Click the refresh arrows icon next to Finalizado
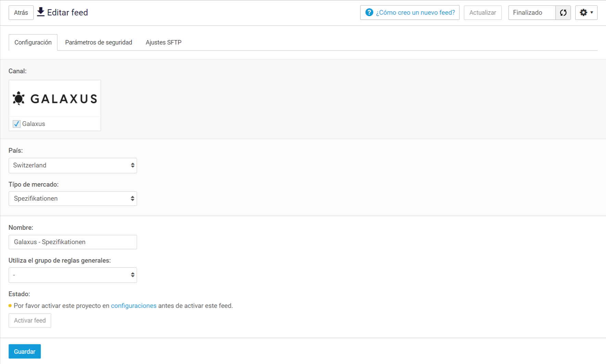 coord(563,13)
